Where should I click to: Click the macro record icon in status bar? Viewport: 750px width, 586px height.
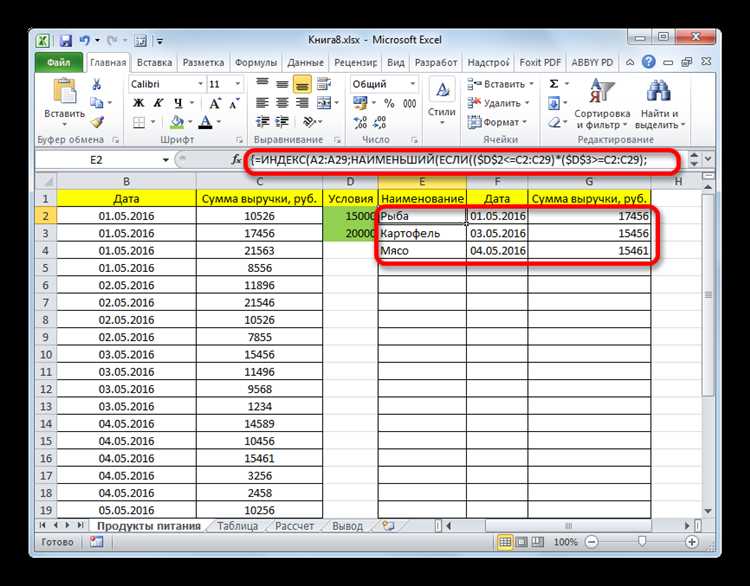[x=96, y=542]
